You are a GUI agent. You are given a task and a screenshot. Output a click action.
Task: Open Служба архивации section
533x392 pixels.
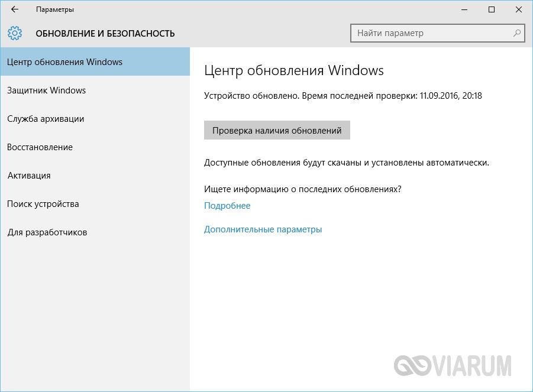(x=95, y=119)
